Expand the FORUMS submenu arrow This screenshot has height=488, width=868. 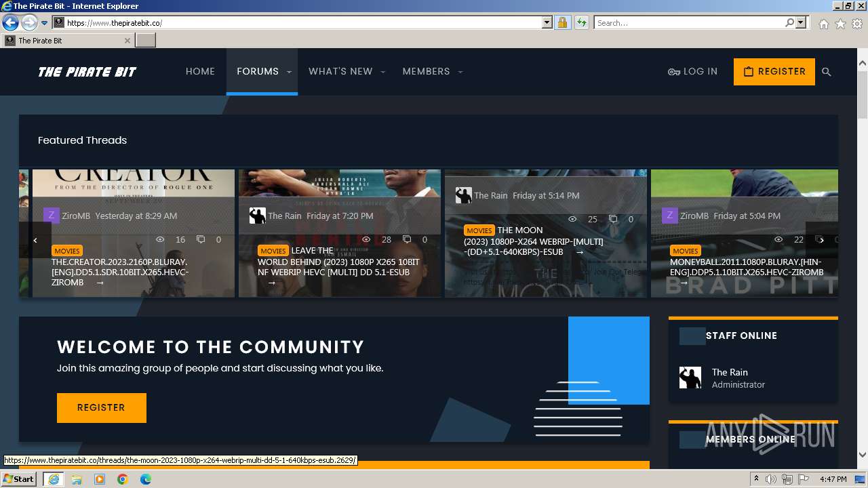coord(289,72)
